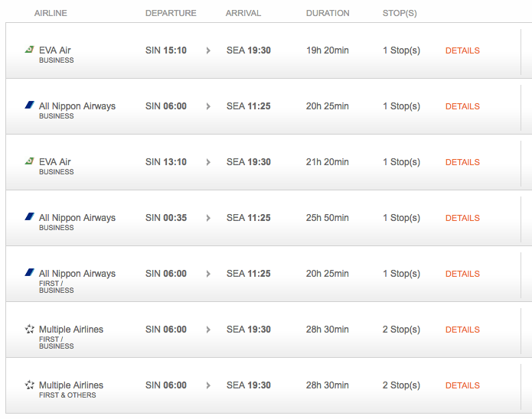Click the All Nippon Airways logo in the First / Business row
Viewport: 532px width, 419px height.
[29, 273]
